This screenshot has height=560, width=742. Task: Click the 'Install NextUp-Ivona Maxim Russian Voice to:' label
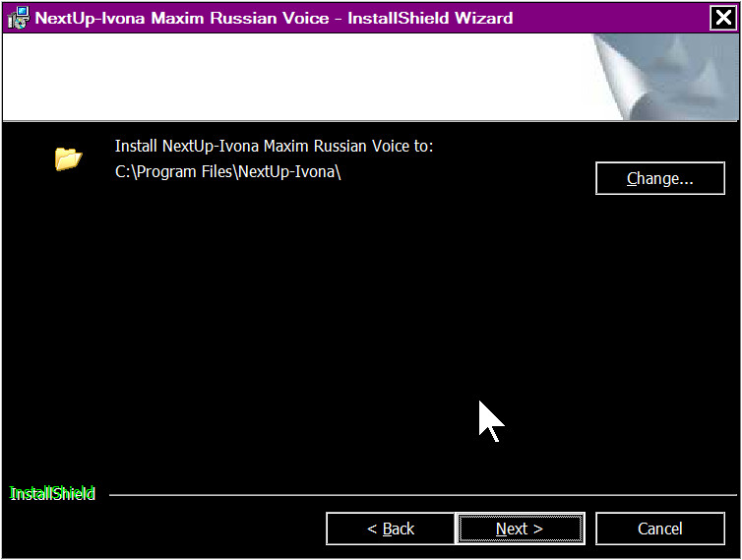[274, 146]
